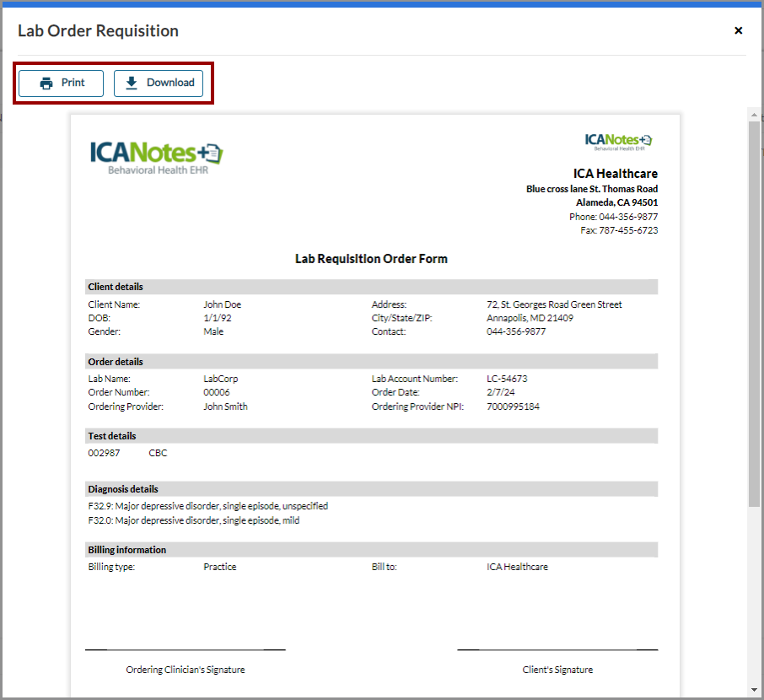Viewport: 764px width, 700px height.
Task: Click the scrollbar up arrow
Action: click(754, 114)
